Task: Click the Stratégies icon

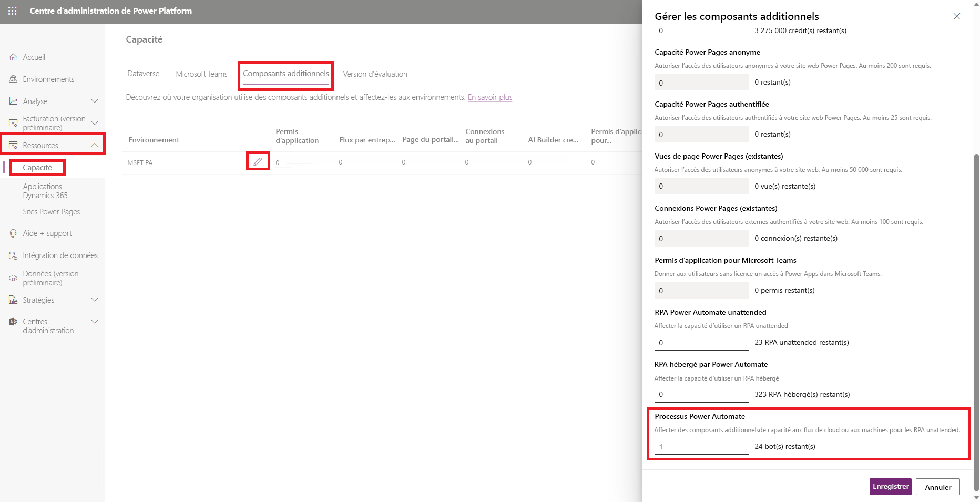Action: coord(13,300)
